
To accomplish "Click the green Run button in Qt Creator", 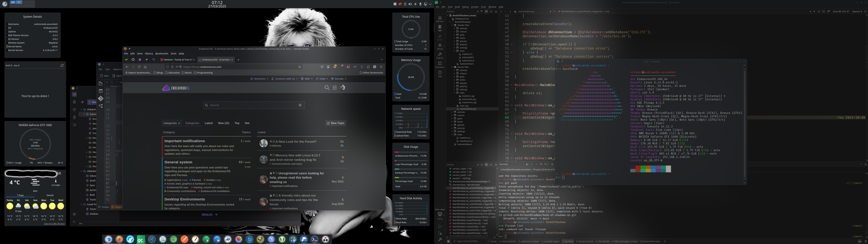I will pyautogui.click(x=440, y=227).
